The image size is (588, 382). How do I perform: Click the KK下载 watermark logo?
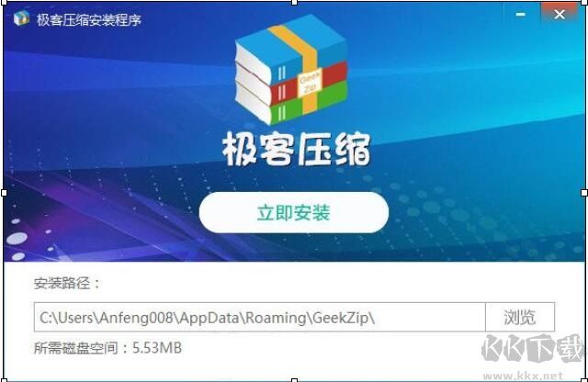click(x=533, y=349)
